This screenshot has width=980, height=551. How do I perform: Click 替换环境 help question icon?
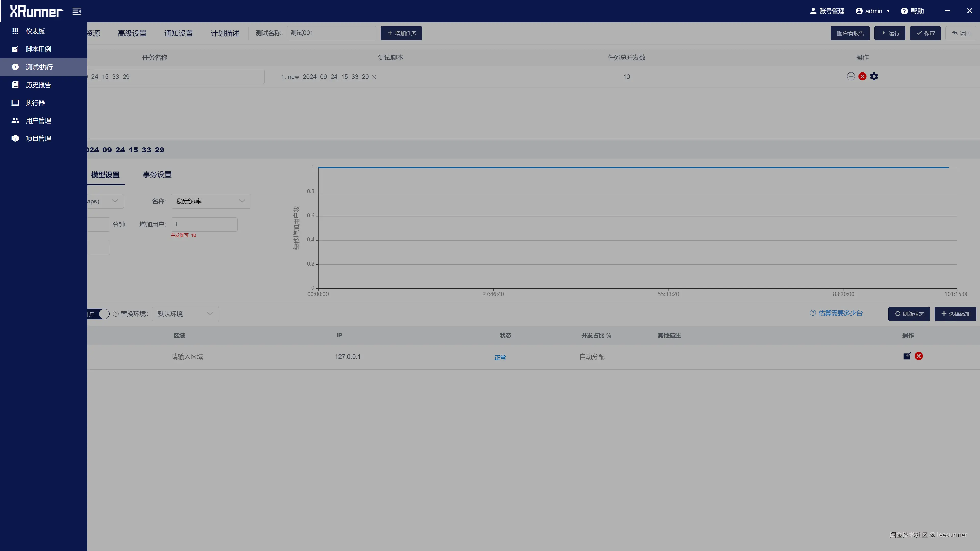(x=116, y=314)
